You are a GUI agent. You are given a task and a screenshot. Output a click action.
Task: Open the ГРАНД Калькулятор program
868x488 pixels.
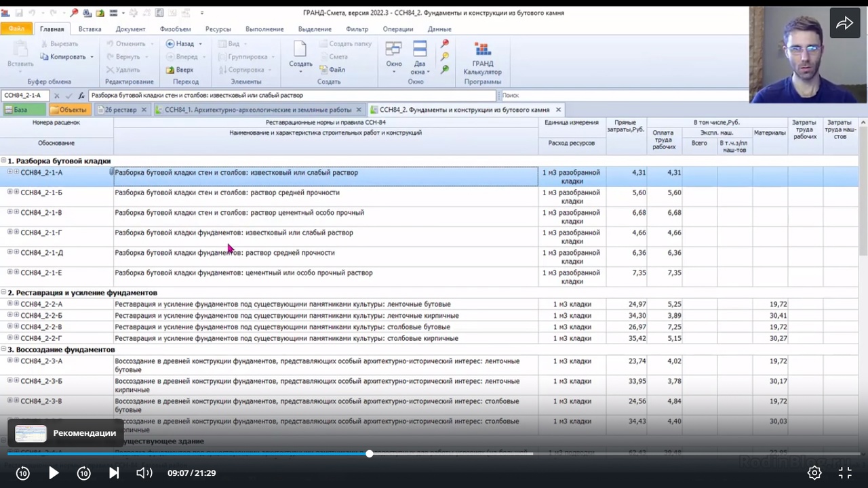click(482, 58)
